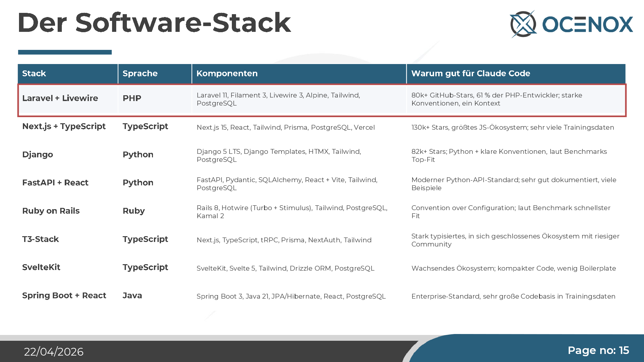Click the 'FastAPI, Pydantic, SQLAlchemy' components cell
This screenshot has height=362, width=644.
tap(299, 184)
